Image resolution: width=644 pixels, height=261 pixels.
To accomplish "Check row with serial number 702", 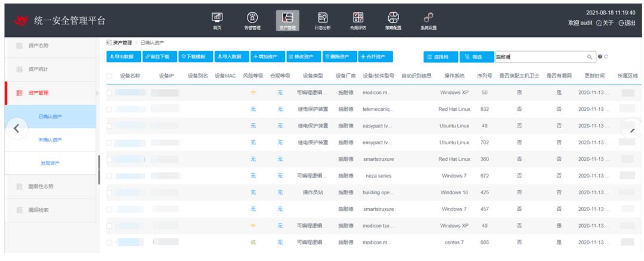I will pyautogui.click(x=109, y=142).
